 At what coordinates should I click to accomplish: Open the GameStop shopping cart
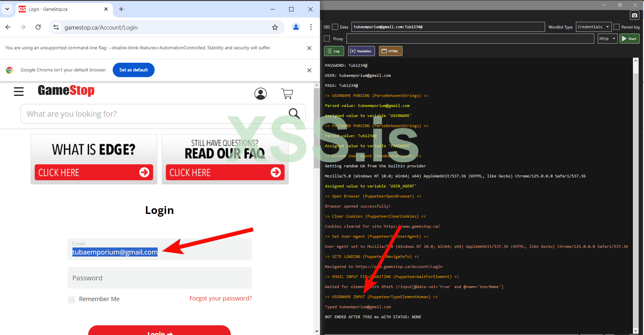click(287, 94)
